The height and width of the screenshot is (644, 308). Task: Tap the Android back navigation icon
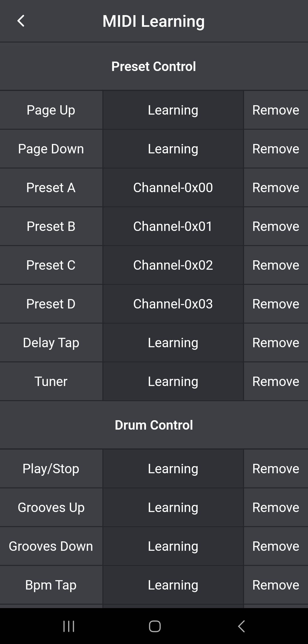[241, 626]
